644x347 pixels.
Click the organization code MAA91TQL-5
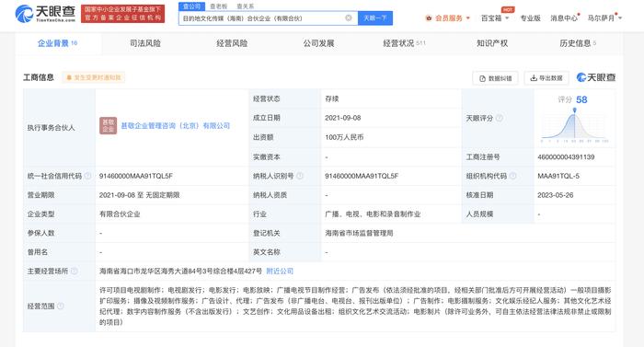click(558, 176)
